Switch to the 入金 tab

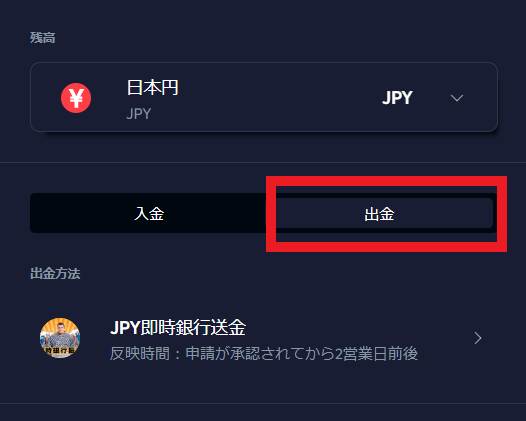[x=149, y=213]
